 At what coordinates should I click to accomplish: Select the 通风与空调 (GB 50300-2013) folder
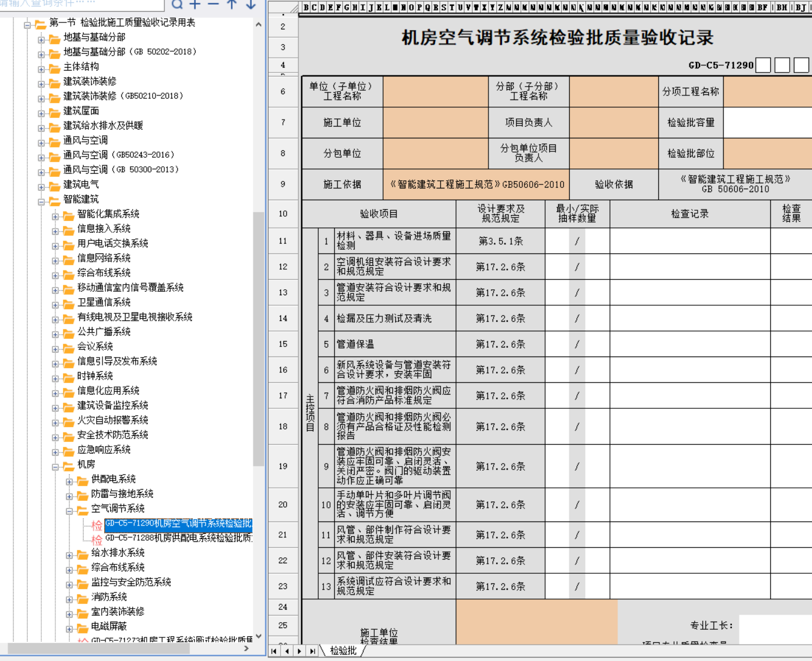(x=121, y=170)
